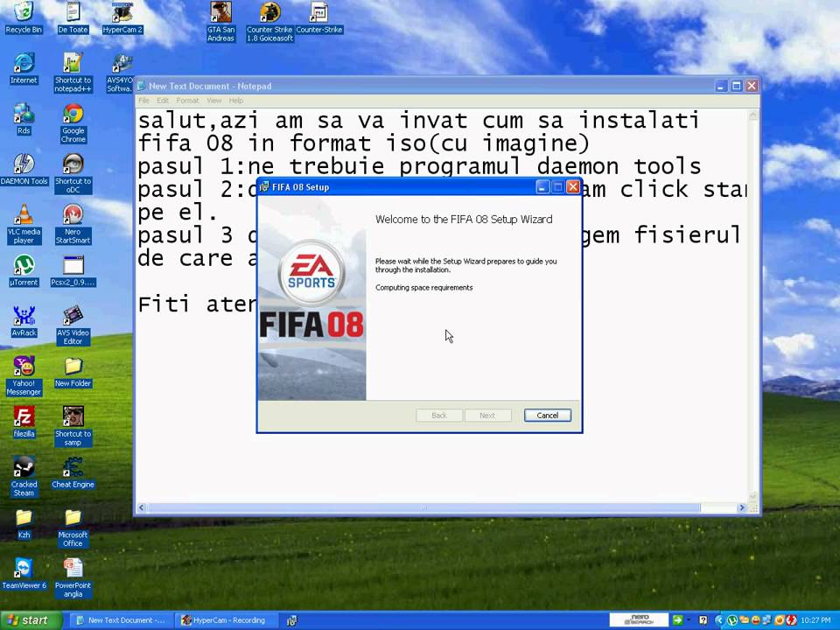
Task: Select the Rds desktop icon
Action: (24, 119)
